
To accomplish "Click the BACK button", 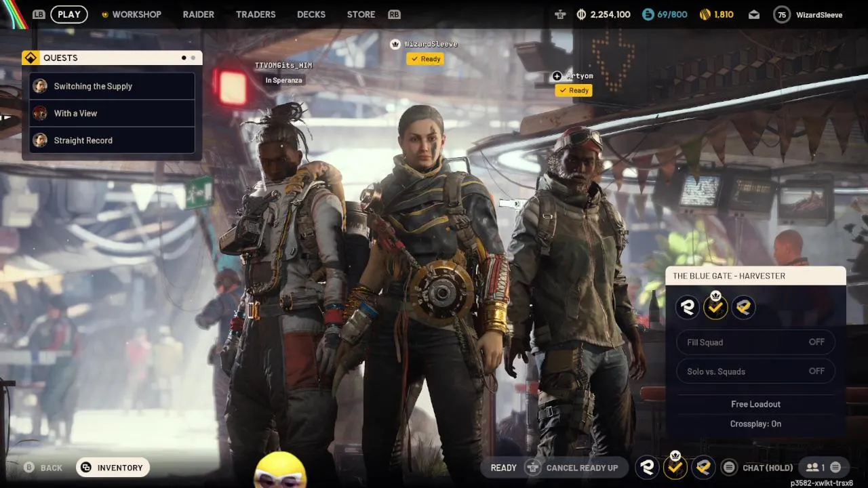I will tap(43, 468).
